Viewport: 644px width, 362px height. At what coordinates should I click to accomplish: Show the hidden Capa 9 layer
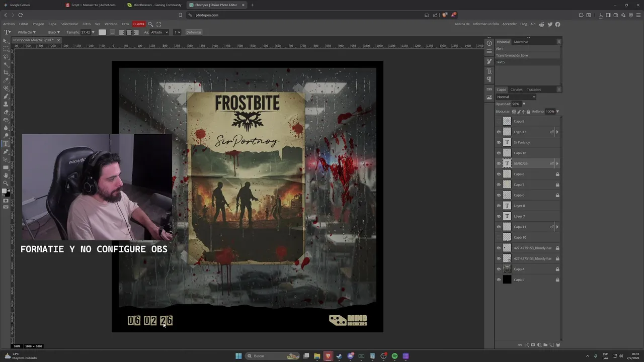(499, 121)
